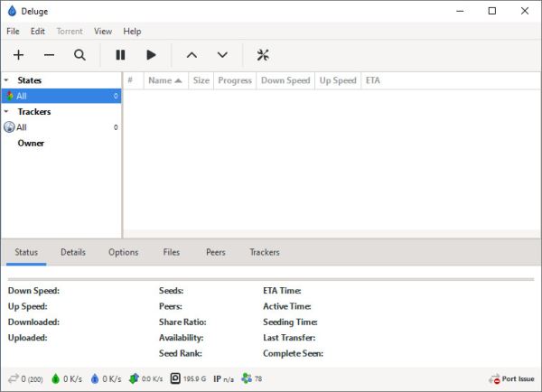Image resolution: width=542 pixels, height=392 pixels.
Task: Move torrent up in queue arrow
Action: point(192,55)
